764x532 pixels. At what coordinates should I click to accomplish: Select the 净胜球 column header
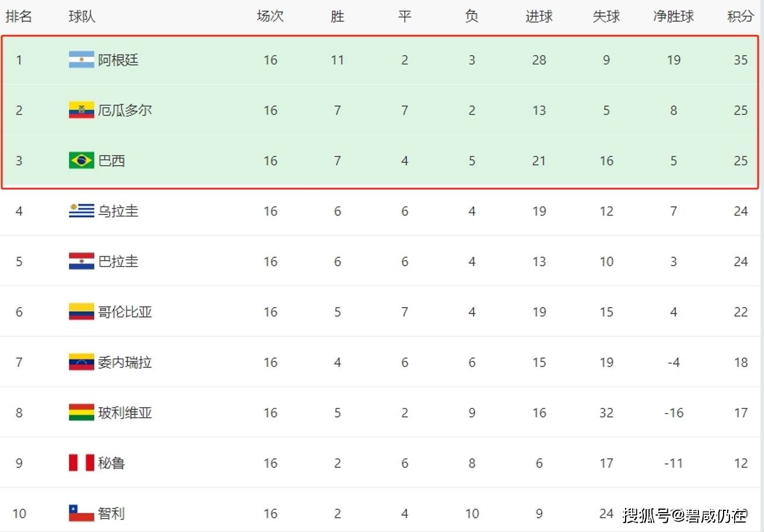[674, 16]
